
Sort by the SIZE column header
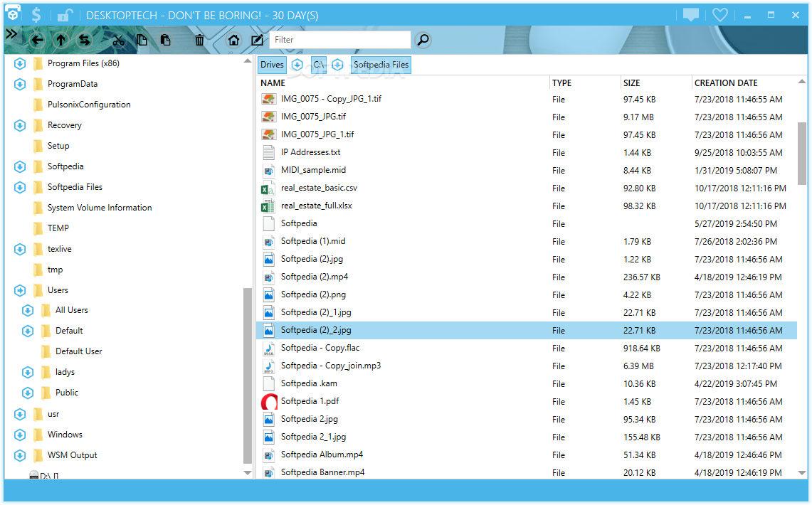[x=632, y=83]
